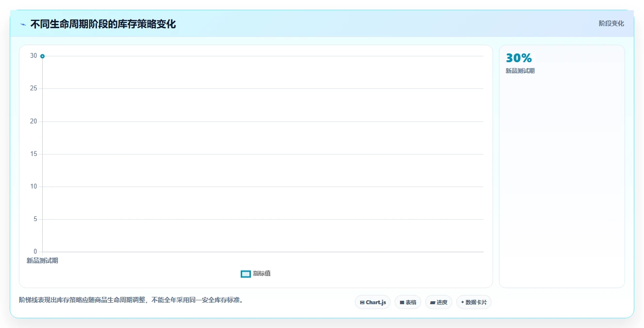Click the lightning icon beside the title
Viewport: 644px width, 328px height.
click(x=23, y=24)
